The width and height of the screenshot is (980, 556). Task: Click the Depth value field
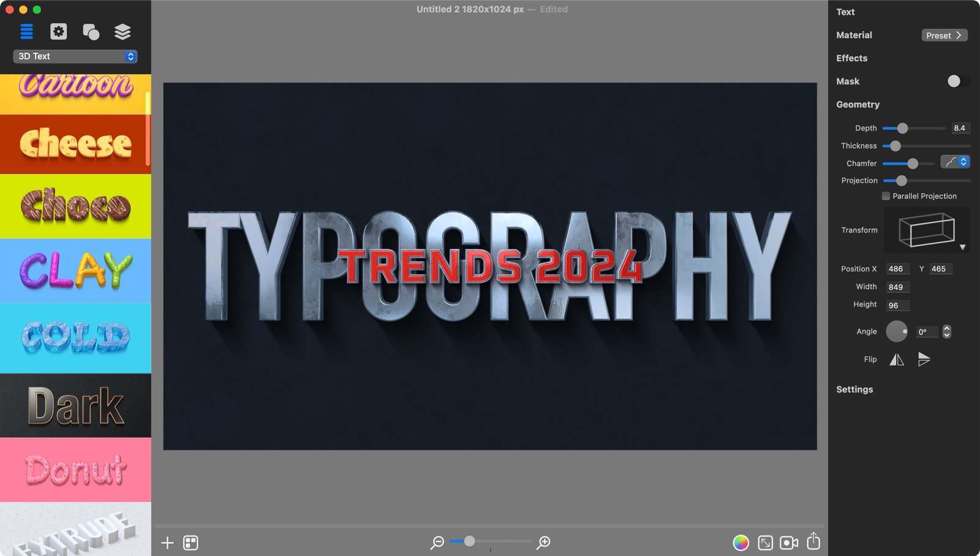(x=959, y=128)
